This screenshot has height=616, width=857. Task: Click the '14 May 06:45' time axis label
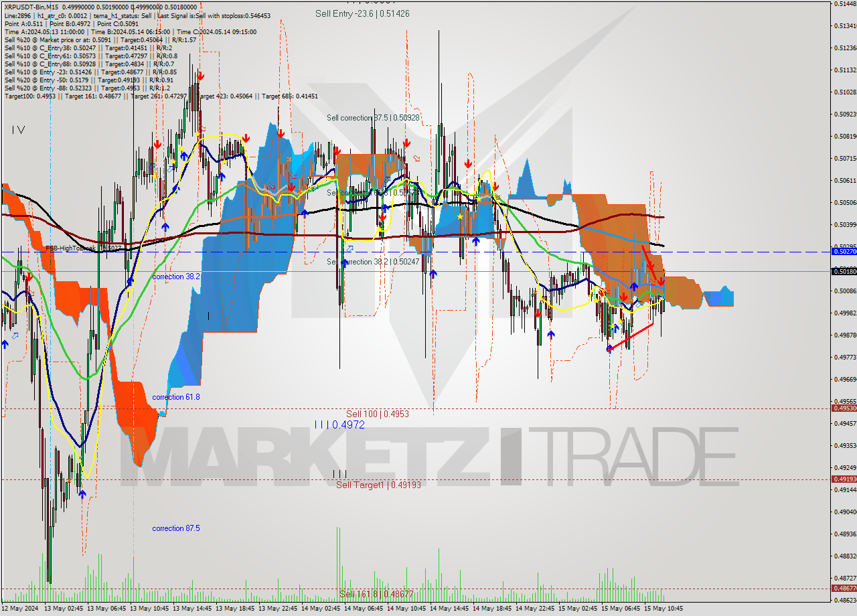(x=364, y=609)
